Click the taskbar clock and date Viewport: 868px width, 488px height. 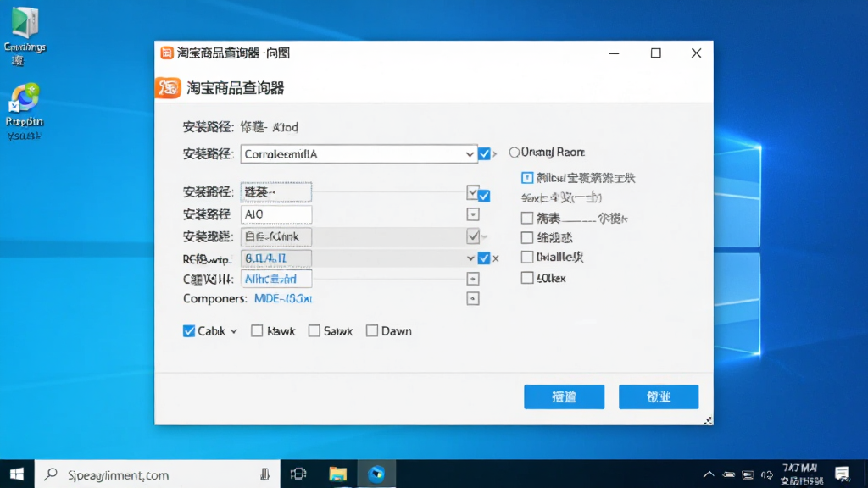click(800, 474)
